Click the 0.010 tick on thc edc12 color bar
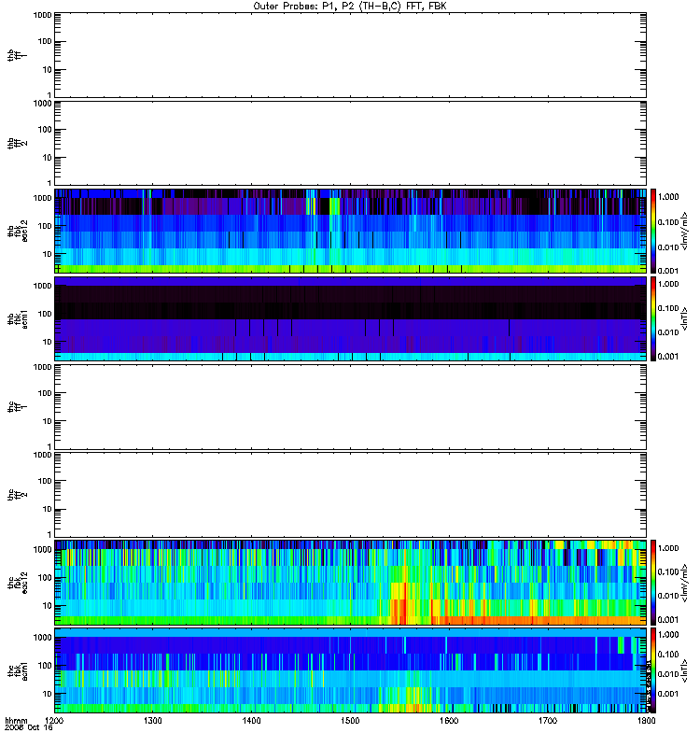The width and height of the screenshot is (700, 747). 668,596
